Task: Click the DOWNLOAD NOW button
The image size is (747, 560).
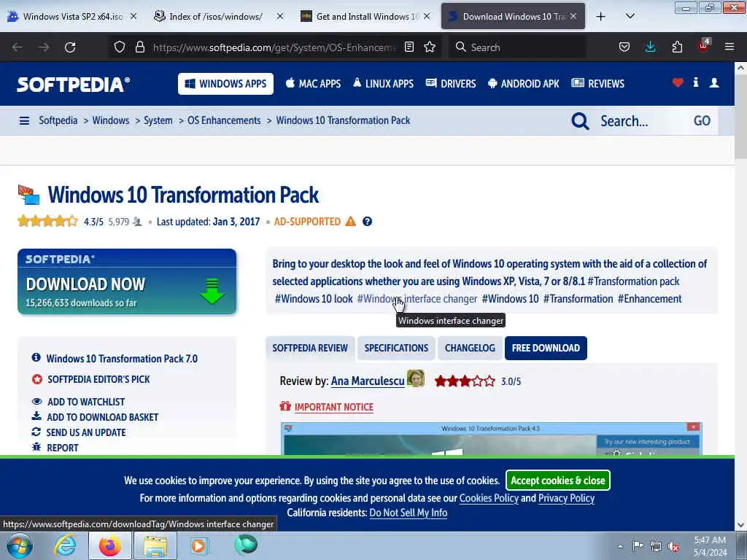Action: point(127,281)
